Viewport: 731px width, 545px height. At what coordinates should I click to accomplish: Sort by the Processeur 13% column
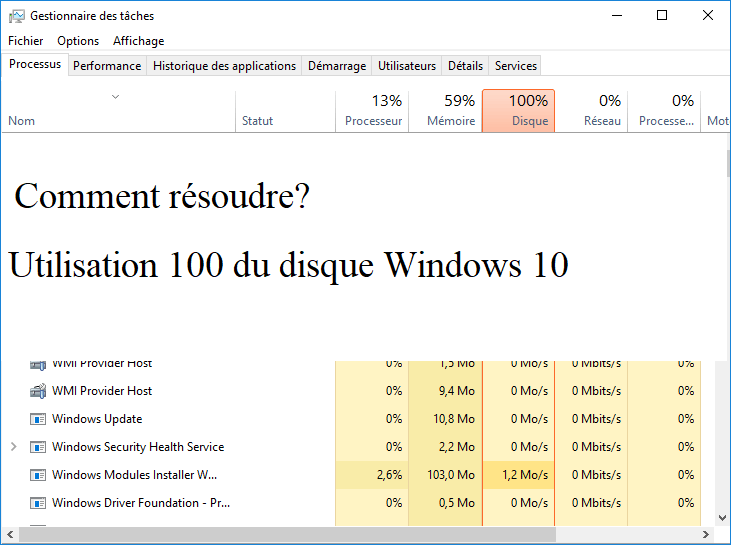(372, 111)
